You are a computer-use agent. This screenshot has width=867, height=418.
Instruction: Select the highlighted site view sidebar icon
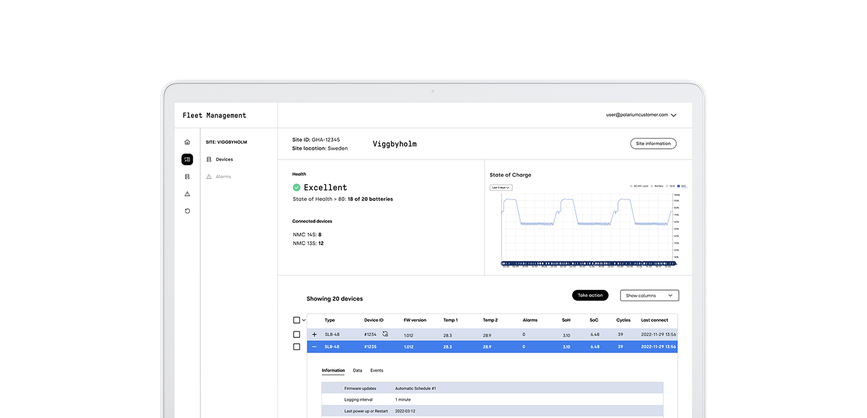(x=187, y=159)
